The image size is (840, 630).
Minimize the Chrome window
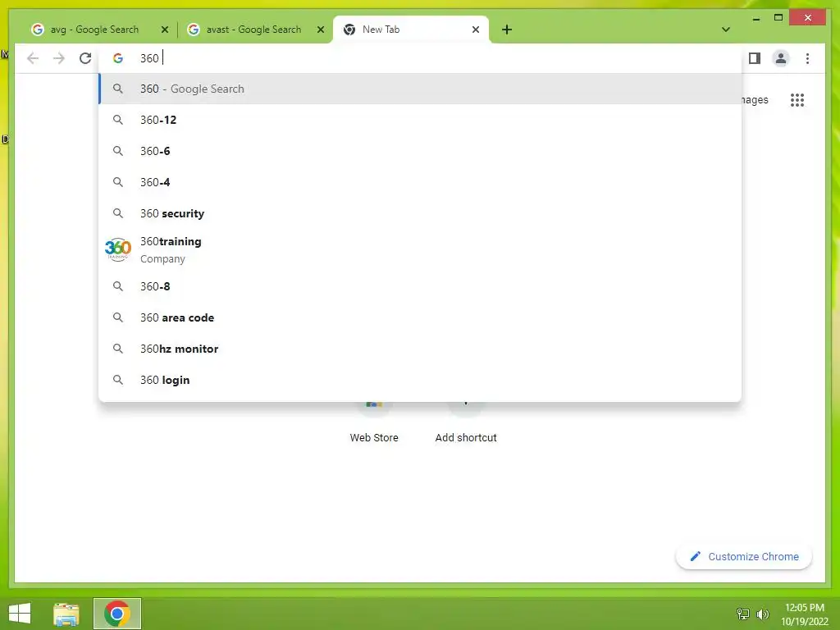756,18
